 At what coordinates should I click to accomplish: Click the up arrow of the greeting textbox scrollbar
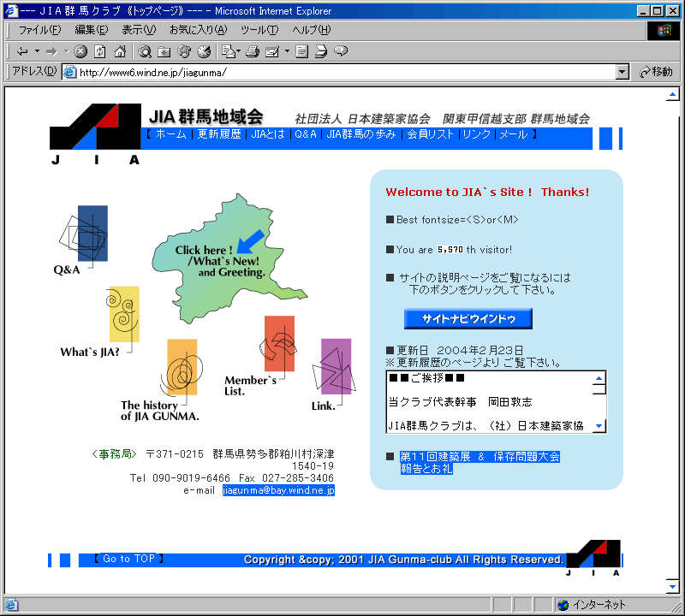[x=599, y=378]
